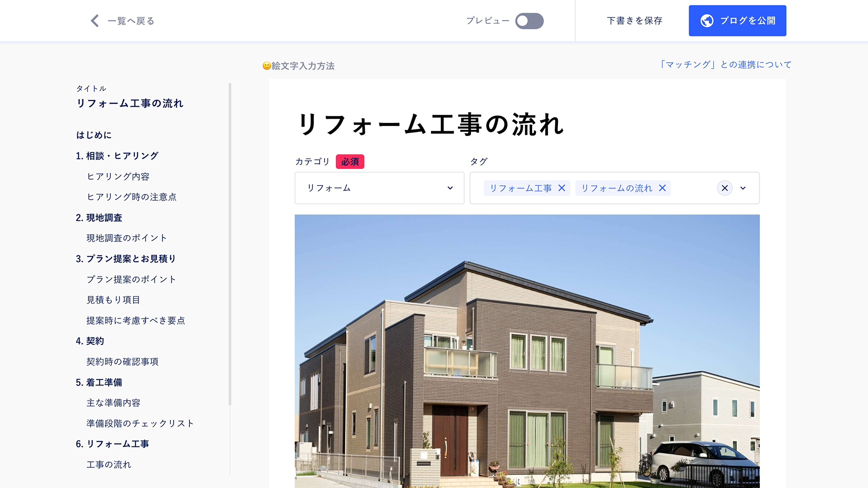Screen dimensions: 868x488
Task: Toggle the プレビュー switch
Action: [529, 21]
